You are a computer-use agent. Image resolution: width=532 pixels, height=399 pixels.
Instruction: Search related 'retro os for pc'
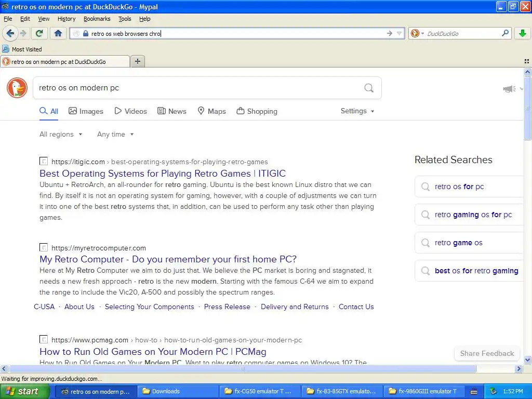coord(469,187)
